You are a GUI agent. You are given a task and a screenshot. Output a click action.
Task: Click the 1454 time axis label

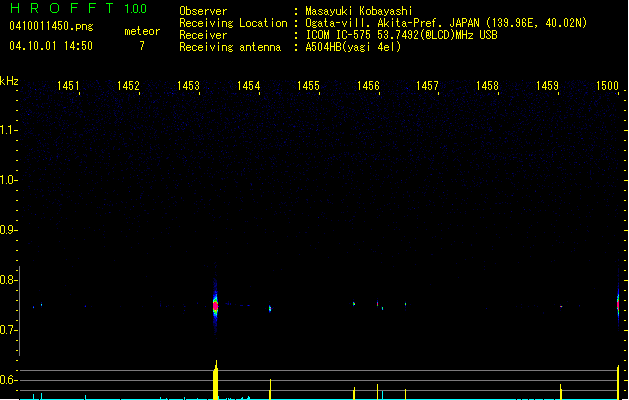click(248, 86)
